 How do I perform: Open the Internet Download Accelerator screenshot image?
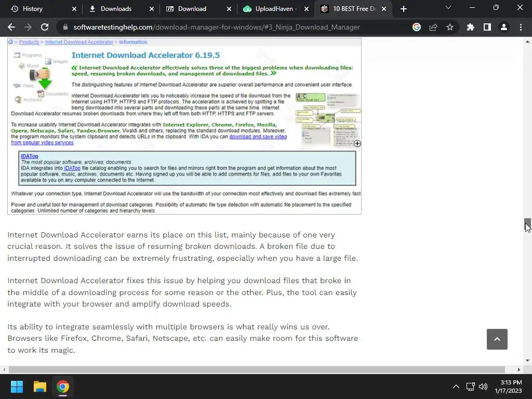tap(184, 126)
